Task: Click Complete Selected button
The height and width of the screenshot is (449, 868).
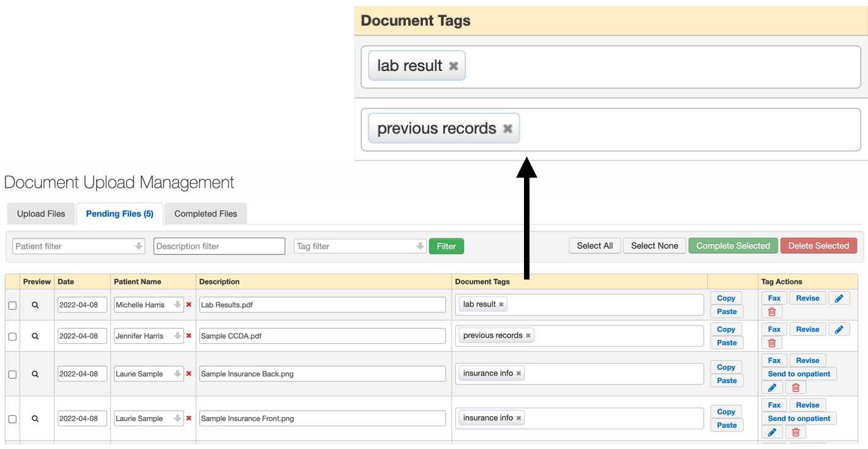Action: pos(733,245)
